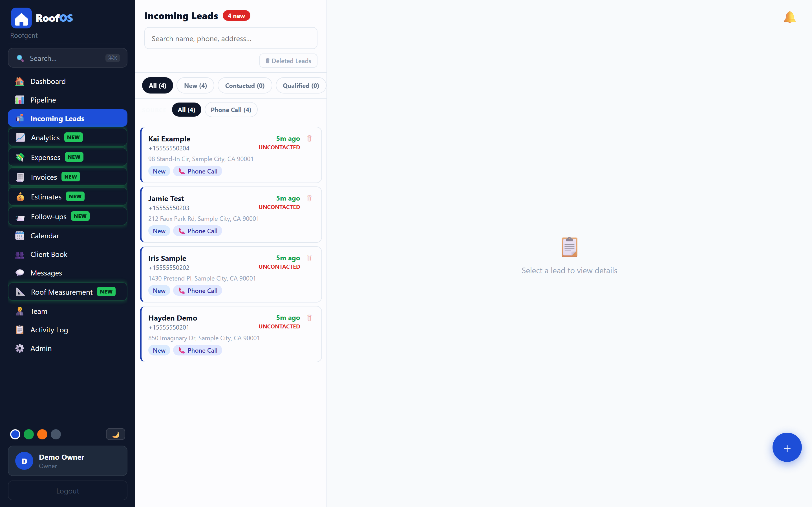This screenshot has height=507, width=812.
Task: Click the notification bell icon
Action: coord(789,17)
